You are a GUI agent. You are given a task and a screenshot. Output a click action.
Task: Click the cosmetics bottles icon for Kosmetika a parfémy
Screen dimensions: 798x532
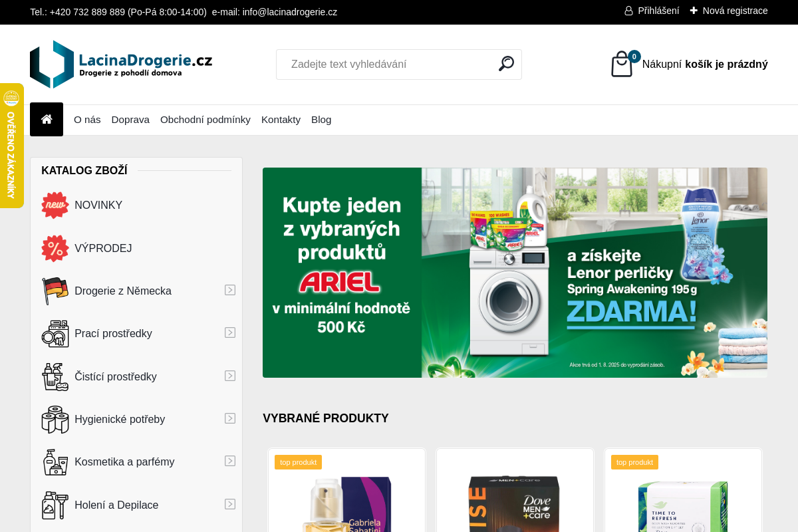(55, 462)
